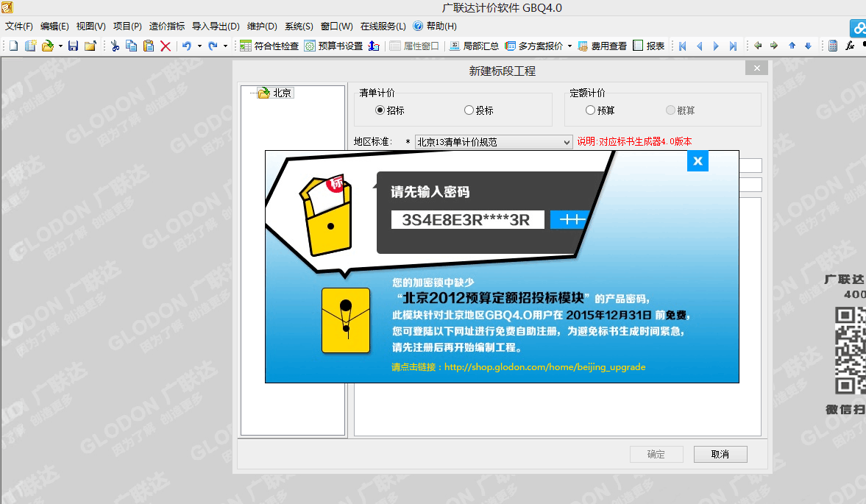Click the New file toolbar icon
The height and width of the screenshot is (504, 866).
pos(14,46)
